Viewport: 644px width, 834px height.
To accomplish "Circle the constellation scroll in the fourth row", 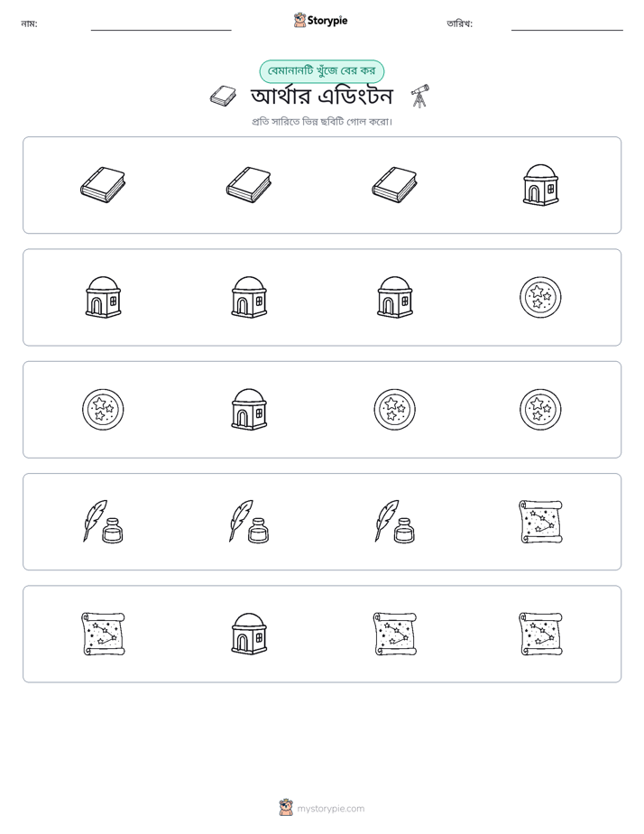I will coord(540,522).
